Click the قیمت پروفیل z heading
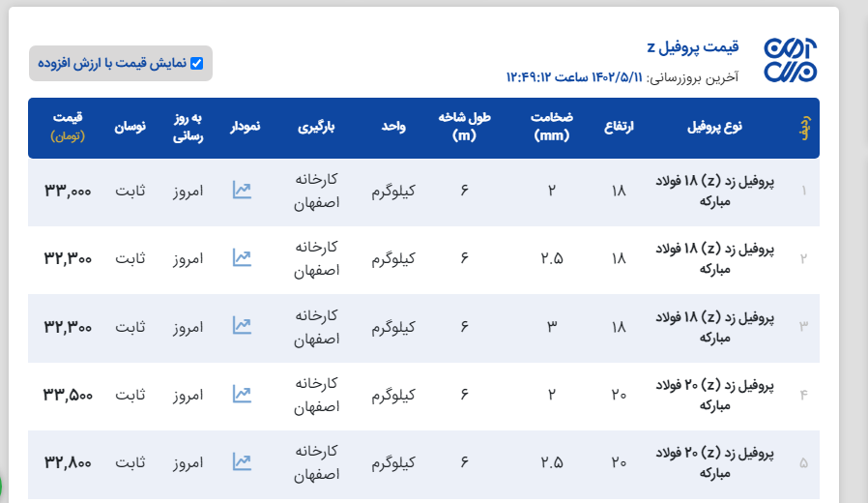The height and width of the screenshot is (503, 868). point(693,47)
